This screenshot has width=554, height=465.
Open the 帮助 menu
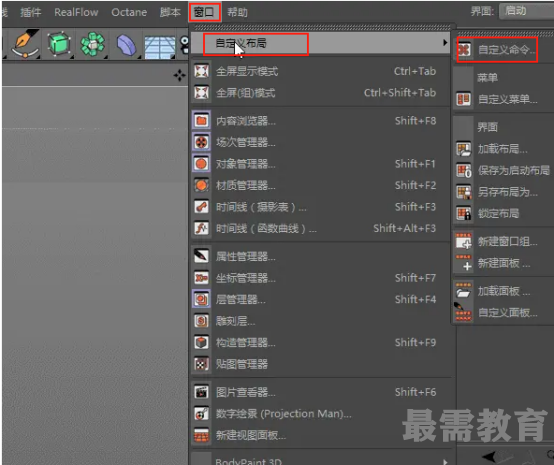(237, 12)
